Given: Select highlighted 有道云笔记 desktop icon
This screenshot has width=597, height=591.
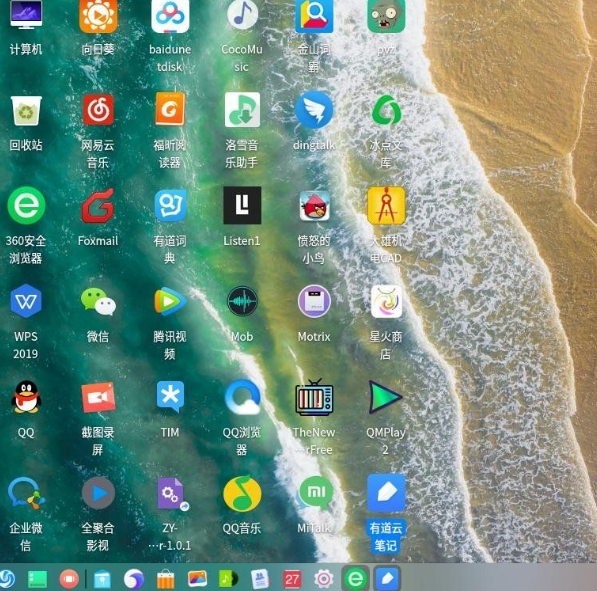Looking at the screenshot, I should (386, 493).
